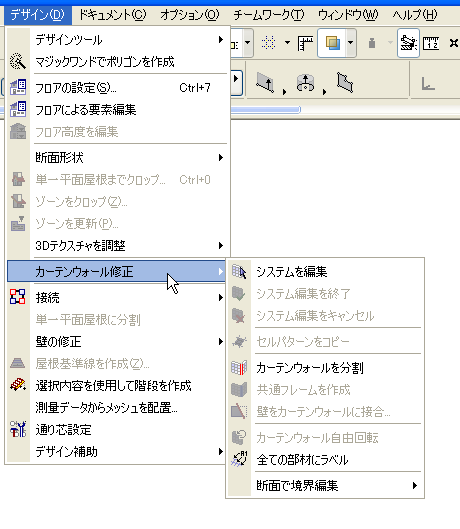Click the horizontal scrollbar below the toolbar

[x=265, y=110]
